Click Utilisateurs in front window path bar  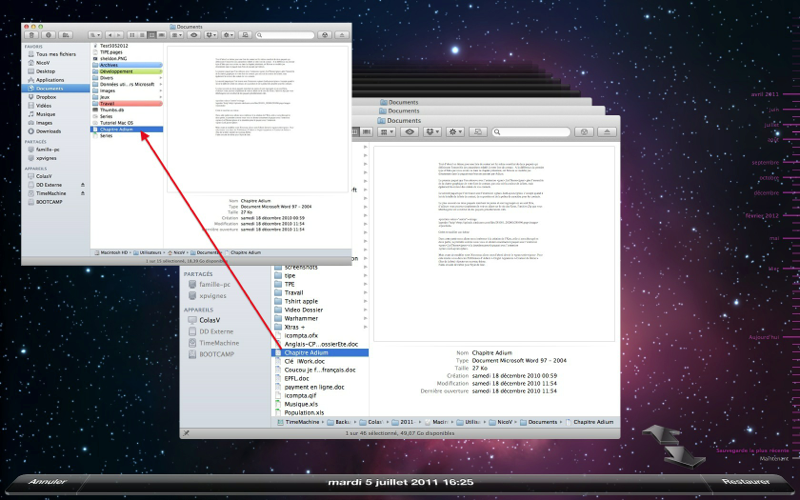coord(151,252)
